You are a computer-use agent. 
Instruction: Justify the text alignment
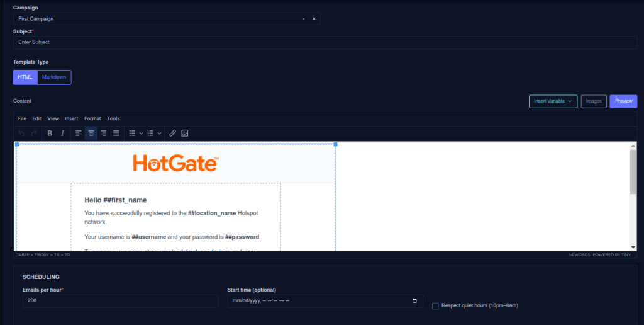[x=116, y=134]
